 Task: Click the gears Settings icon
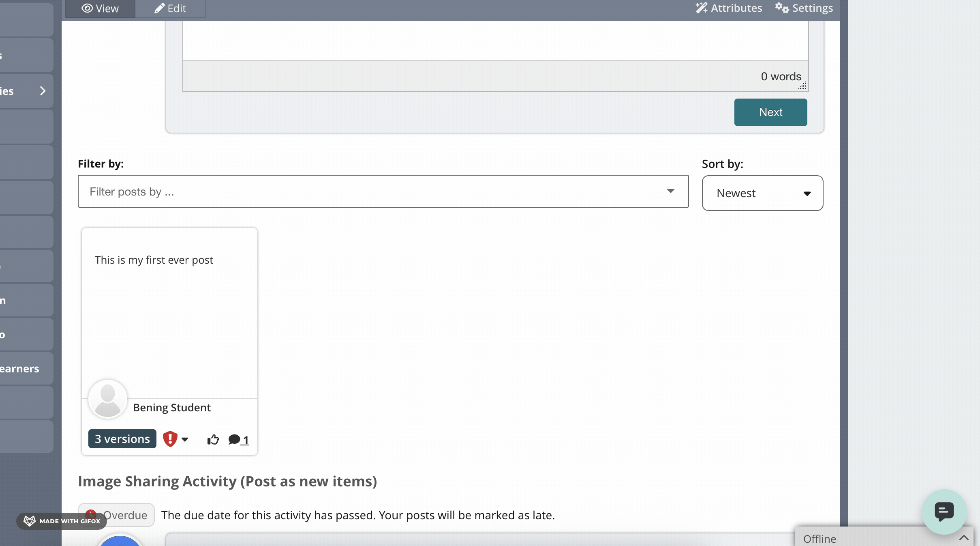[x=782, y=8]
